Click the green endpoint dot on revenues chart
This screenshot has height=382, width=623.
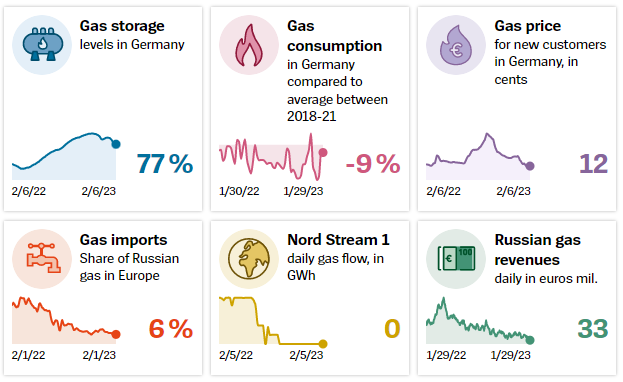530,340
